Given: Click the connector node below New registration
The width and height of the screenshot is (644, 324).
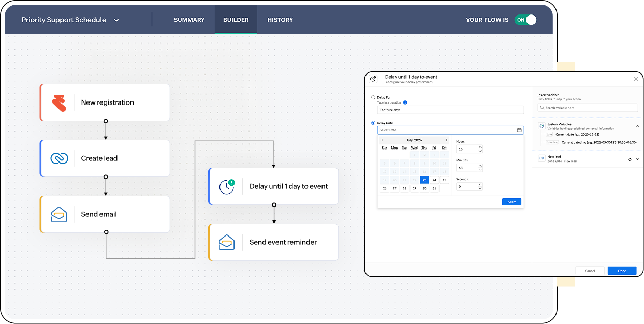Looking at the screenshot, I should point(106,121).
